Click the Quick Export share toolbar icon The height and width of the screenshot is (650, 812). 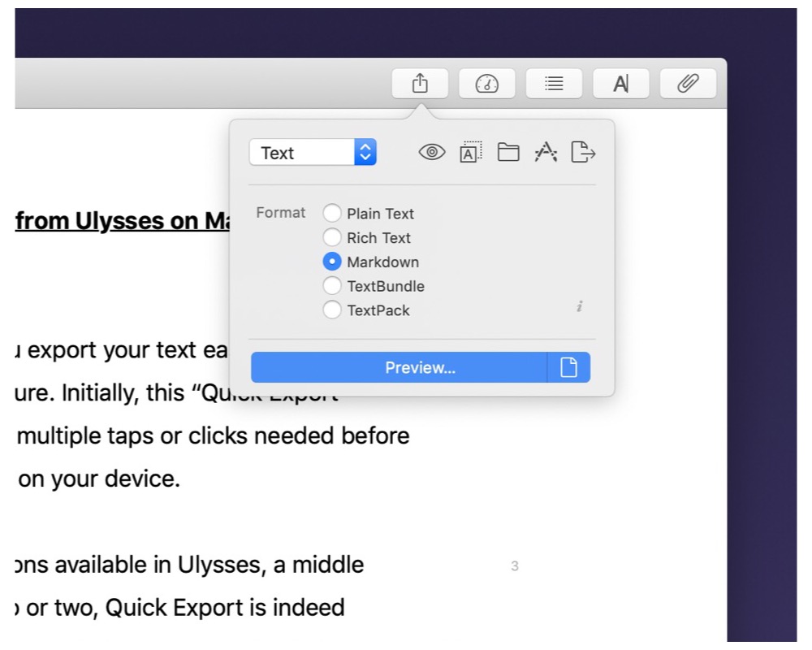click(420, 84)
